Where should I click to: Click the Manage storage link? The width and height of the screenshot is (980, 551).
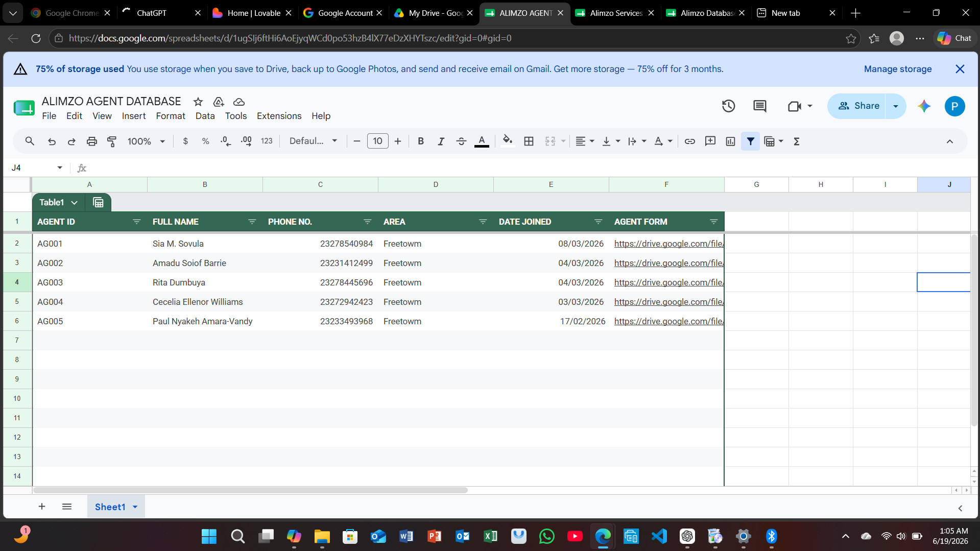pyautogui.click(x=898, y=69)
